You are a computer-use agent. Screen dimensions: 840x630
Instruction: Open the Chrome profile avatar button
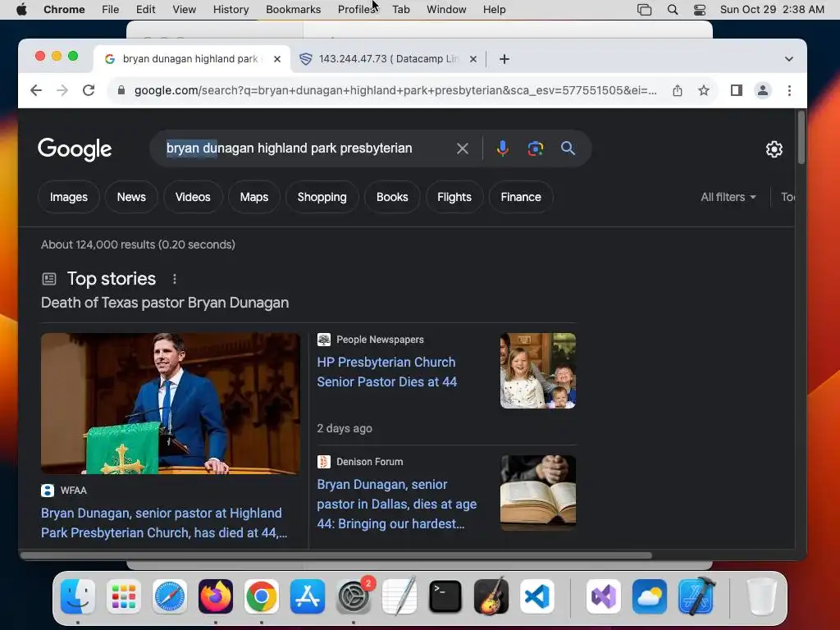click(762, 90)
